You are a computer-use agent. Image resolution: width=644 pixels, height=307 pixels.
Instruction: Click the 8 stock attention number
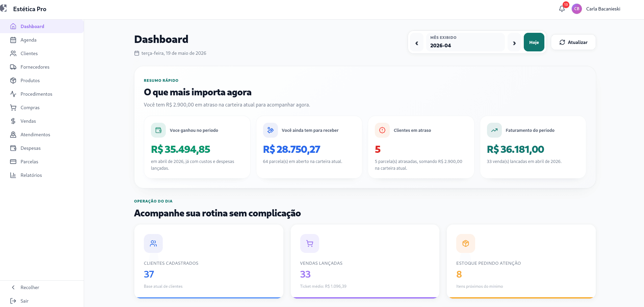(459, 274)
